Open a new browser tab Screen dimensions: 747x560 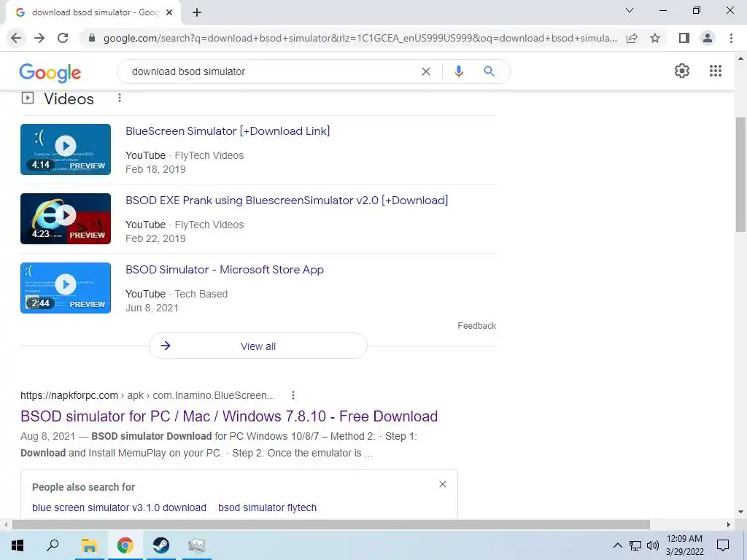197,12
